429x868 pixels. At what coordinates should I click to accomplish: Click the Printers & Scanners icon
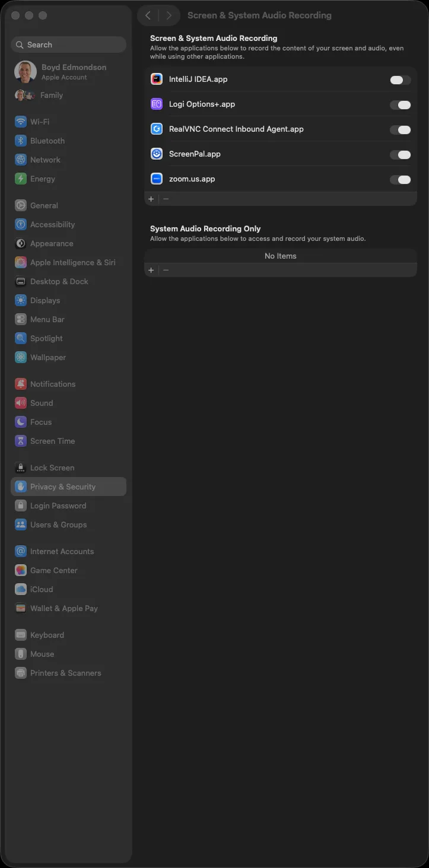pos(21,673)
